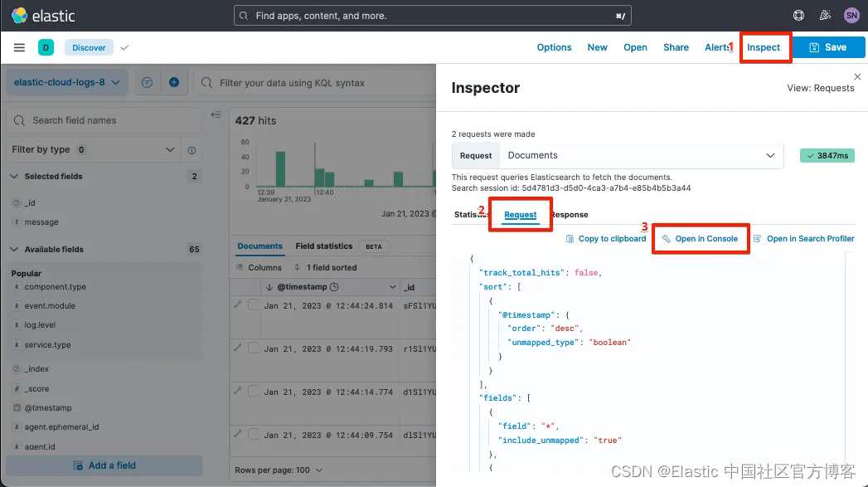The image size is (868, 487).
Task: Open the Documents request dropdown
Action: (641, 156)
